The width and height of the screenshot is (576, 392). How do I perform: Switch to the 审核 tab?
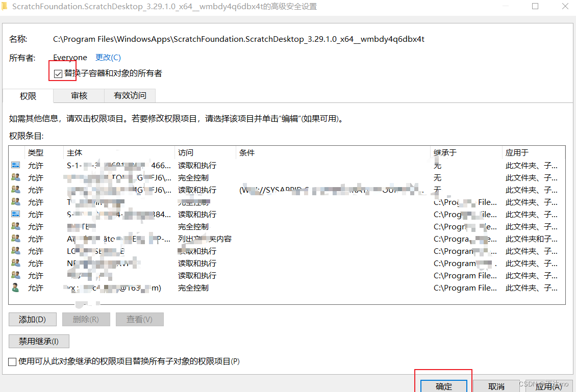coord(79,95)
